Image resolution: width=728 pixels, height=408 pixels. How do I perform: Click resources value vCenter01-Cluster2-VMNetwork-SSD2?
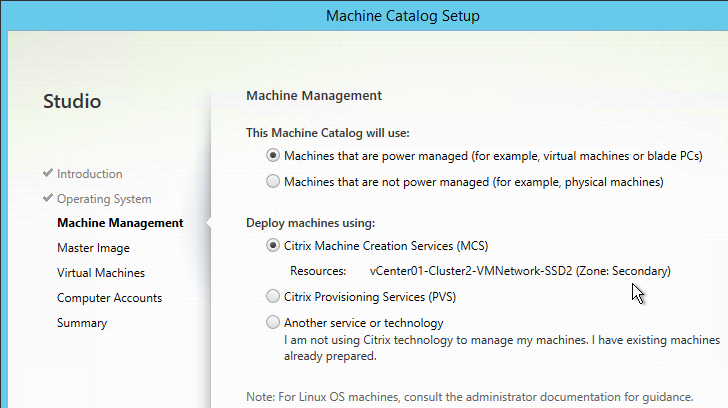click(x=520, y=271)
